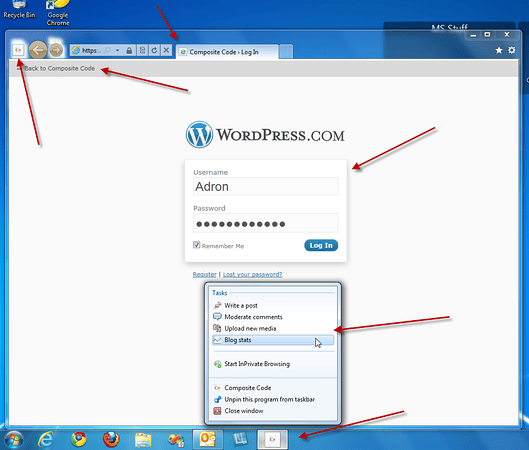The width and height of the screenshot is (529, 450).
Task: Open Outlook from the taskbar
Action: [x=208, y=440]
